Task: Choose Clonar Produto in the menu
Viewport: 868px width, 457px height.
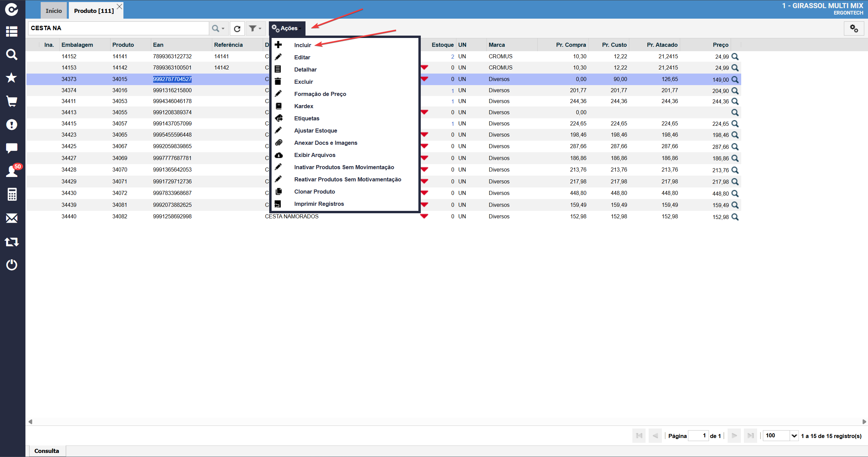Action: pos(314,192)
